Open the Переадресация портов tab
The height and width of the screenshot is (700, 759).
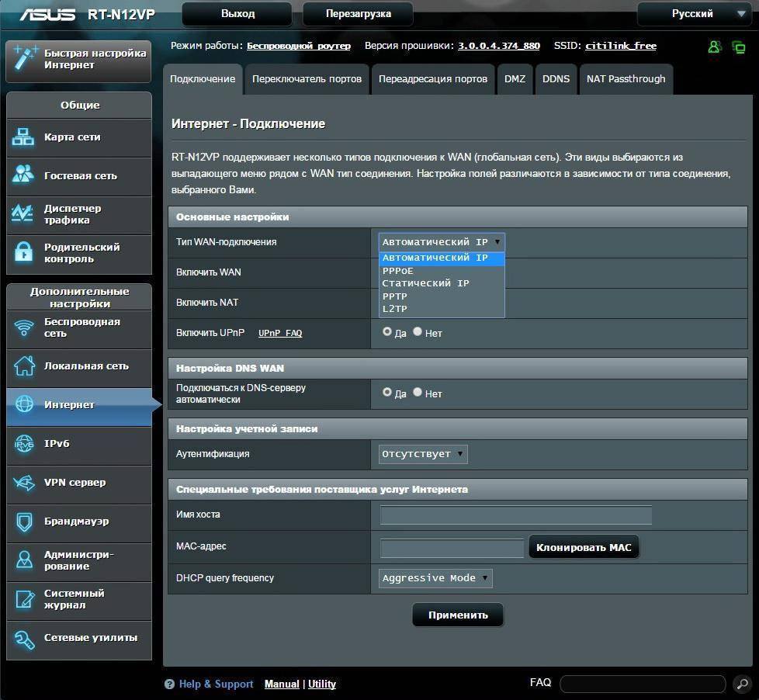point(433,79)
